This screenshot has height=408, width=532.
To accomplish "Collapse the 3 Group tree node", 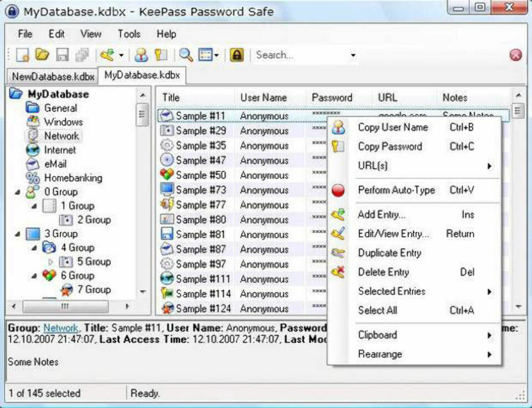I will pos(17,234).
